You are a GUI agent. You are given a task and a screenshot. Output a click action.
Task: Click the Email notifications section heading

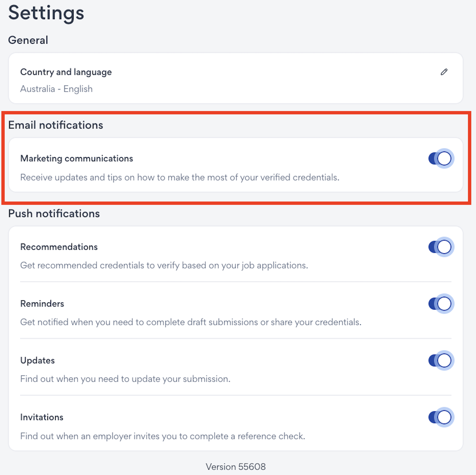[x=56, y=125]
